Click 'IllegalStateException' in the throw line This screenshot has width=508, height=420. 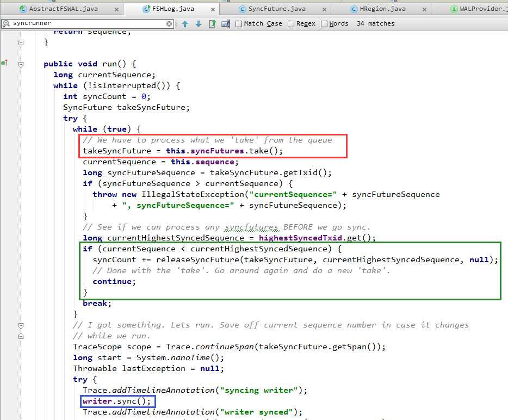193,194
